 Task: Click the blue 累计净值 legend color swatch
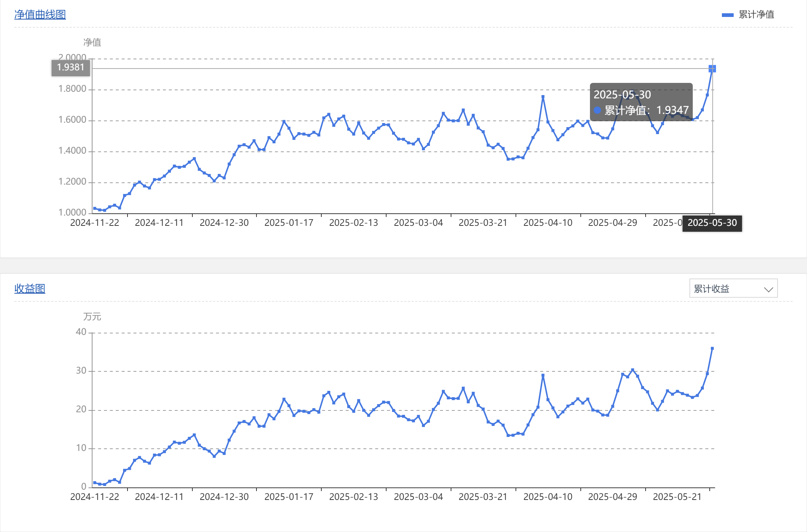point(727,15)
